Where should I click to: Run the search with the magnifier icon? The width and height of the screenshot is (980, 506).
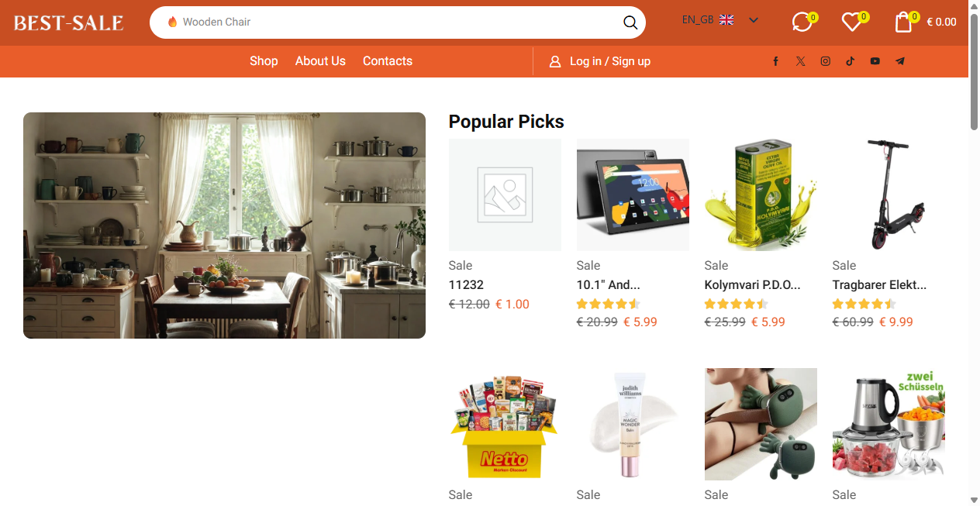coord(630,22)
